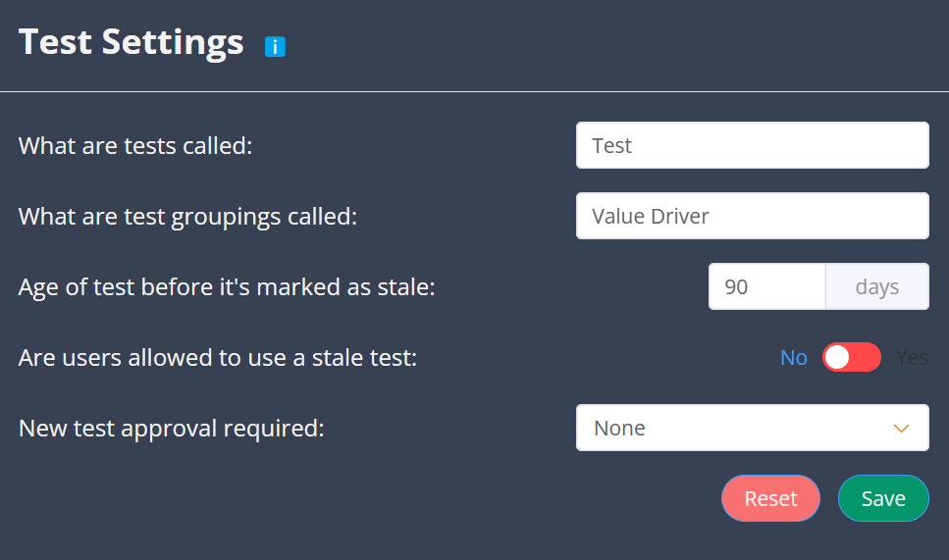Click the "days" unit box

(x=876, y=287)
